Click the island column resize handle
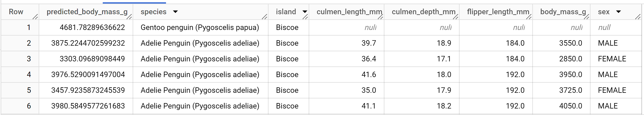This screenshot has height=115, width=644. point(305,17)
